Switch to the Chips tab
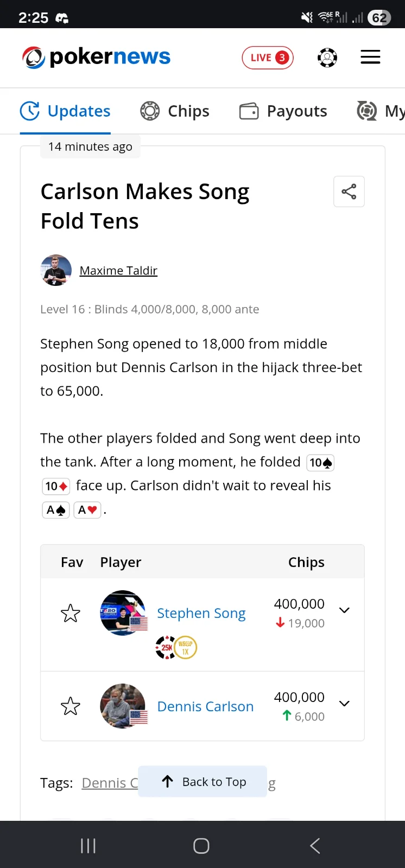The image size is (405, 868). coord(175,111)
